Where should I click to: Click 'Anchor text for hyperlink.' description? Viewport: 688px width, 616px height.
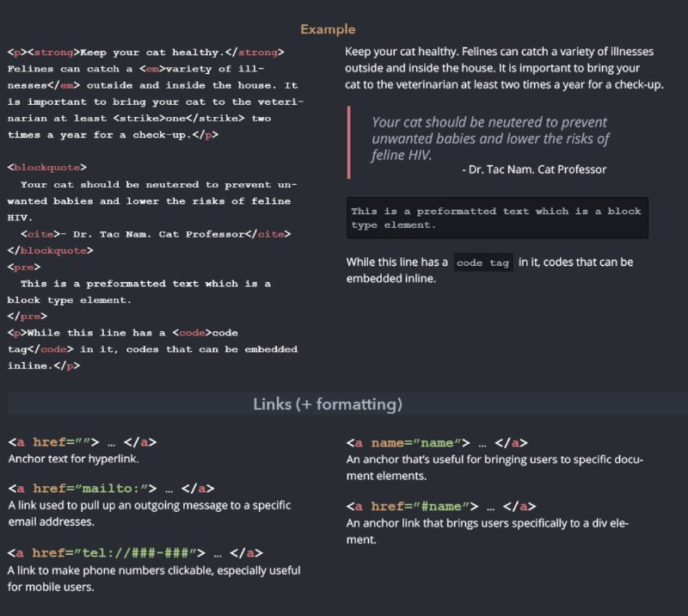74,459
